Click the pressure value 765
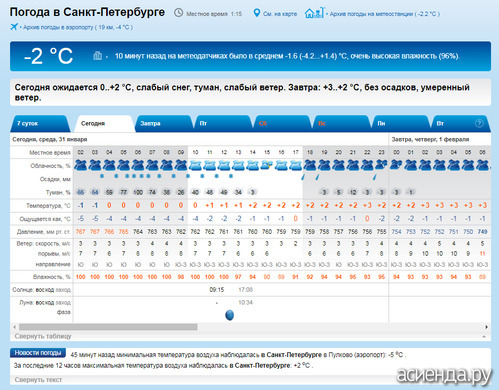 (124, 232)
